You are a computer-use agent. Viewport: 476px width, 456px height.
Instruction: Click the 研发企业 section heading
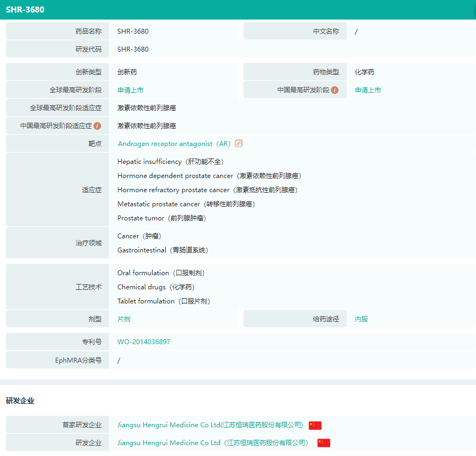tap(20, 401)
